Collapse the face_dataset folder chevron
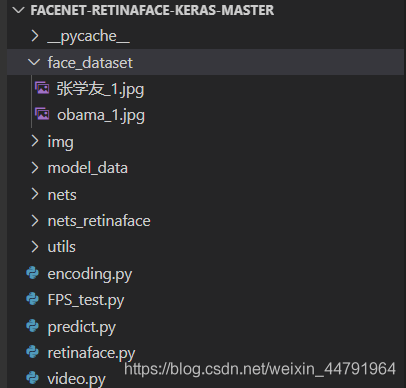This screenshot has height=388, width=406. [34, 62]
